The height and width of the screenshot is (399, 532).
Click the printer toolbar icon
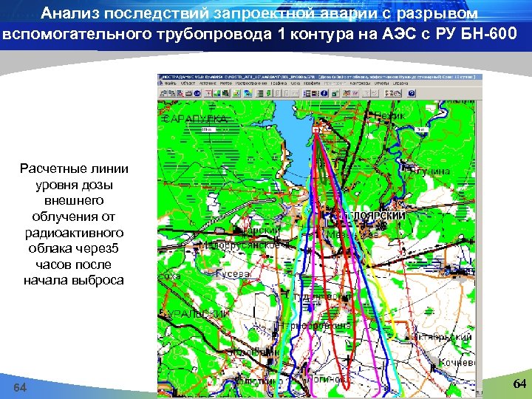pos(188,93)
